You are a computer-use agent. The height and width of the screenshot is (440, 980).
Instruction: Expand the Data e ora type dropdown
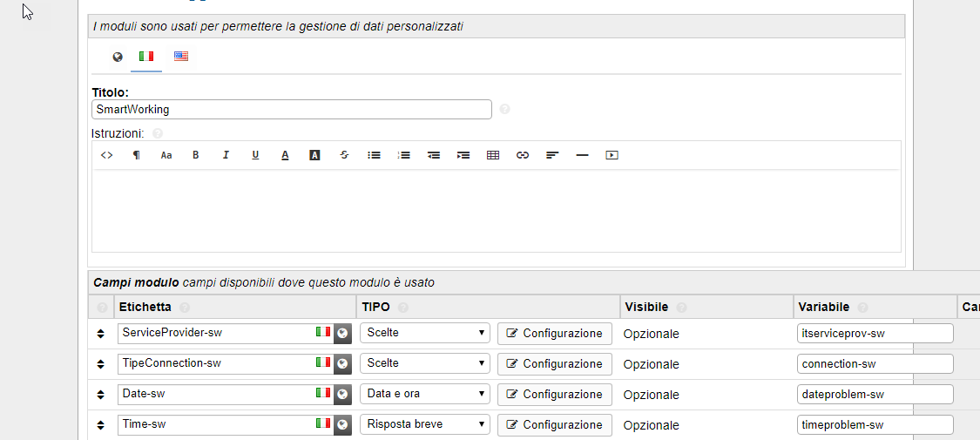424,394
